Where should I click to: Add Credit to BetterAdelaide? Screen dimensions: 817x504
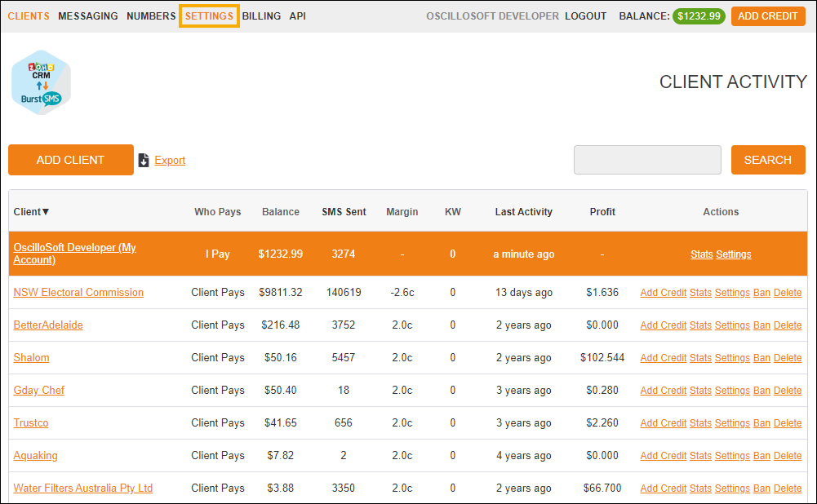(664, 325)
